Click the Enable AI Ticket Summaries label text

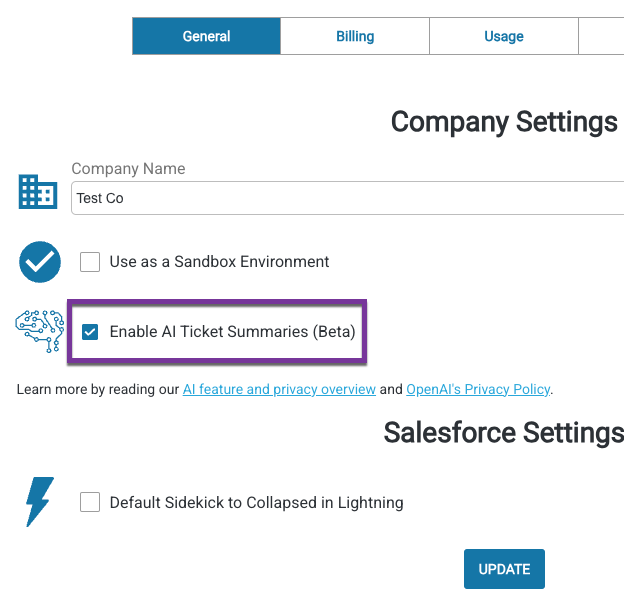click(232, 332)
